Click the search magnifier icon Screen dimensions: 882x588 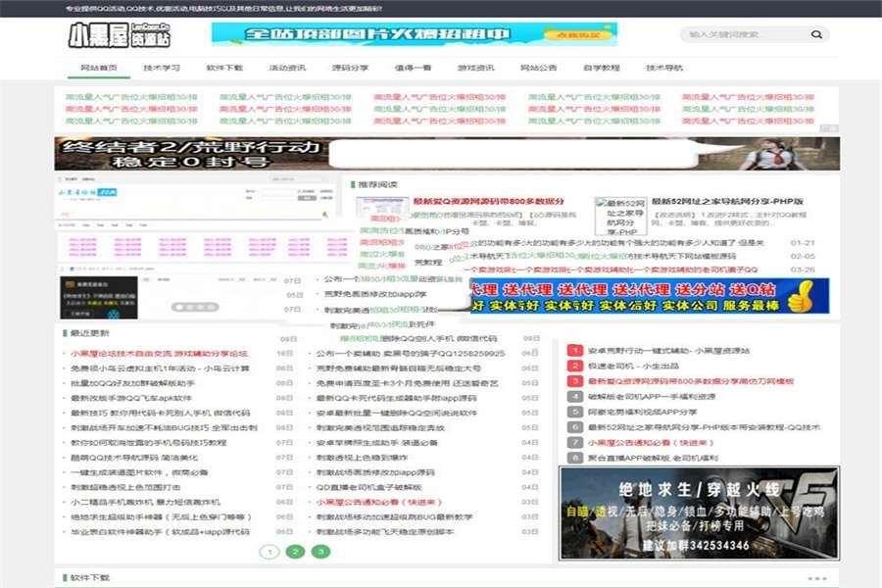tap(816, 35)
